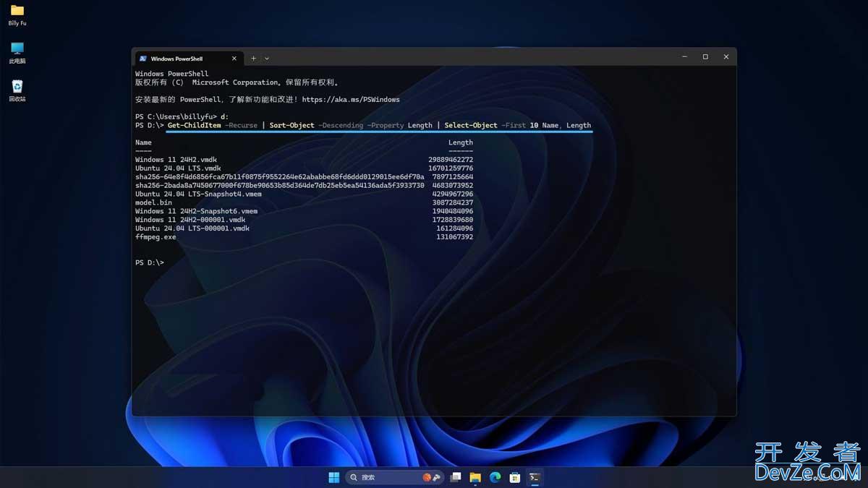The image size is (868, 488).
Task: Click Windows 11 24H2-Snapshot6.vmem
Action: 196,211
